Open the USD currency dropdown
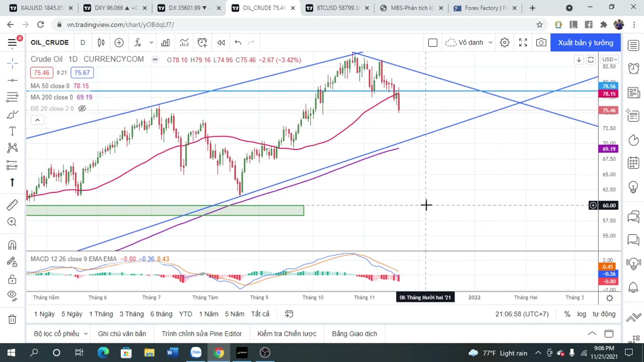644x362 pixels. 609,59
